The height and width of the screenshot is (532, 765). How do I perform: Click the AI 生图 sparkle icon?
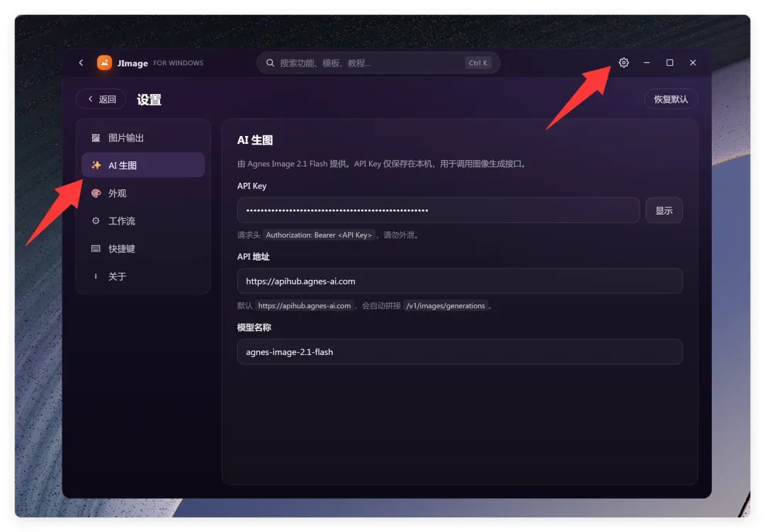(96, 165)
